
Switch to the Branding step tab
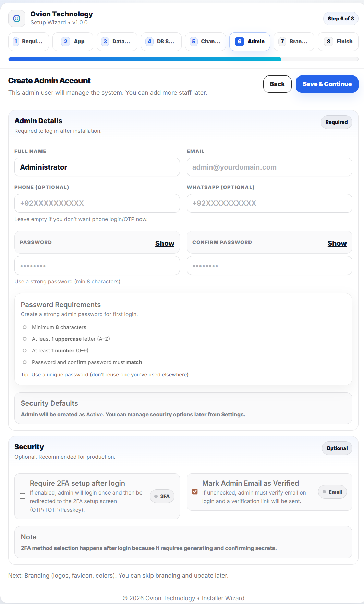click(x=294, y=41)
